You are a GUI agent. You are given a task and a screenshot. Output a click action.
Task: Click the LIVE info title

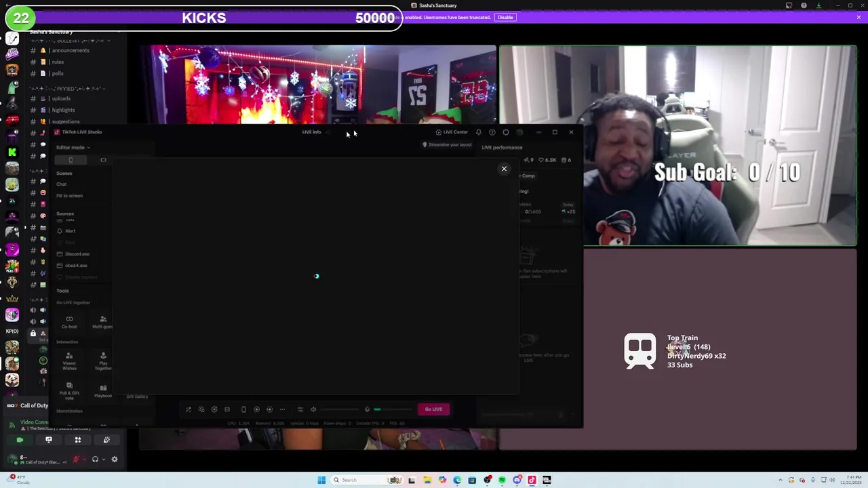tap(311, 132)
